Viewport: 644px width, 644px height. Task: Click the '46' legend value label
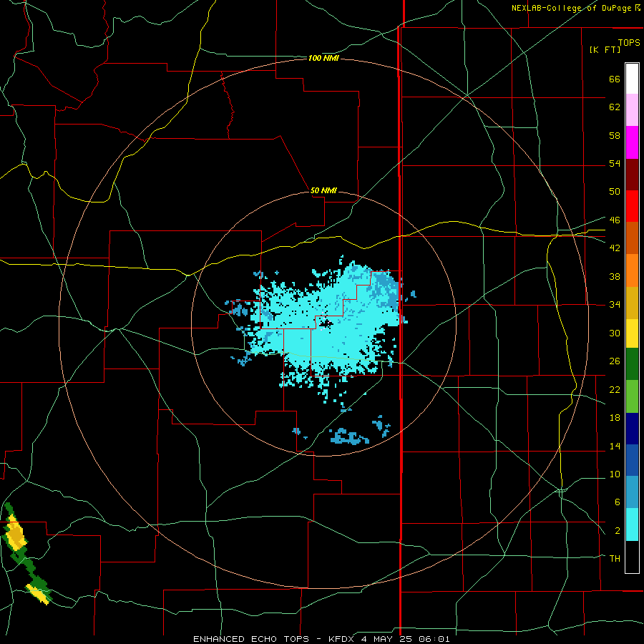(x=615, y=220)
